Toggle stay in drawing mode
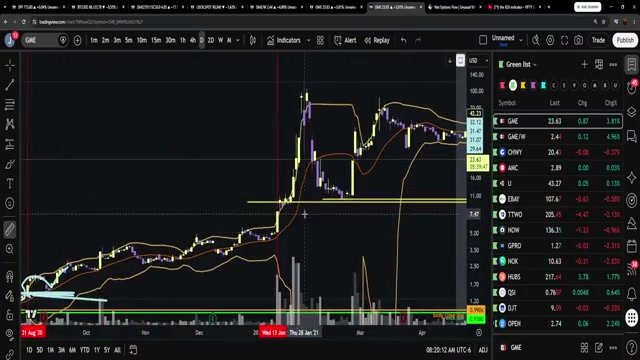The height and width of the screenshot is (360, 640). (x=10, y=296)
